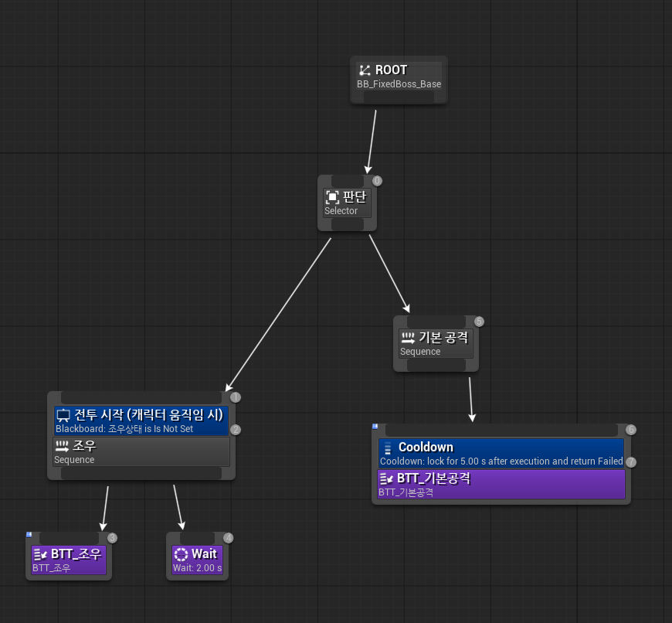Click the Cooldown decorator icon
This screenshot has width=672, height=623.
click(x=388, y=448)
